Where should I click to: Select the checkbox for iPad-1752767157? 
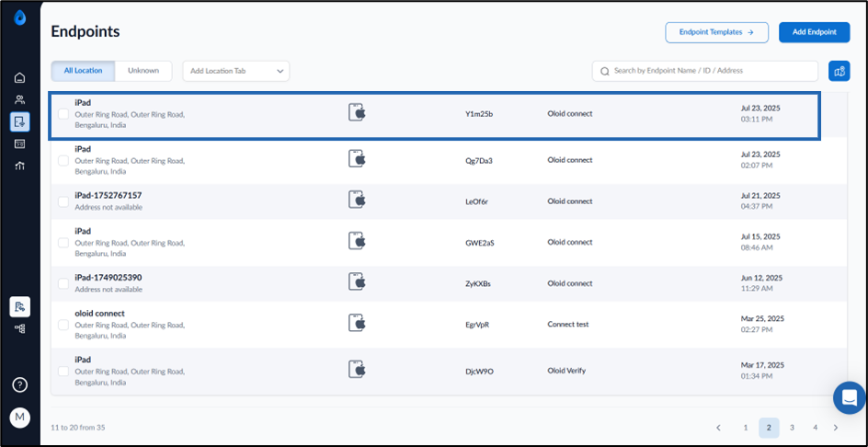tap(63, 201)
